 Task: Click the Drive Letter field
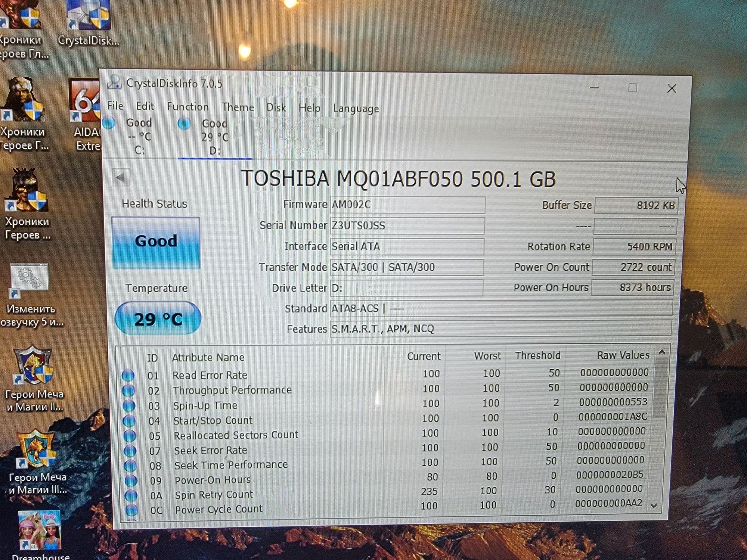tap(406, 288)
